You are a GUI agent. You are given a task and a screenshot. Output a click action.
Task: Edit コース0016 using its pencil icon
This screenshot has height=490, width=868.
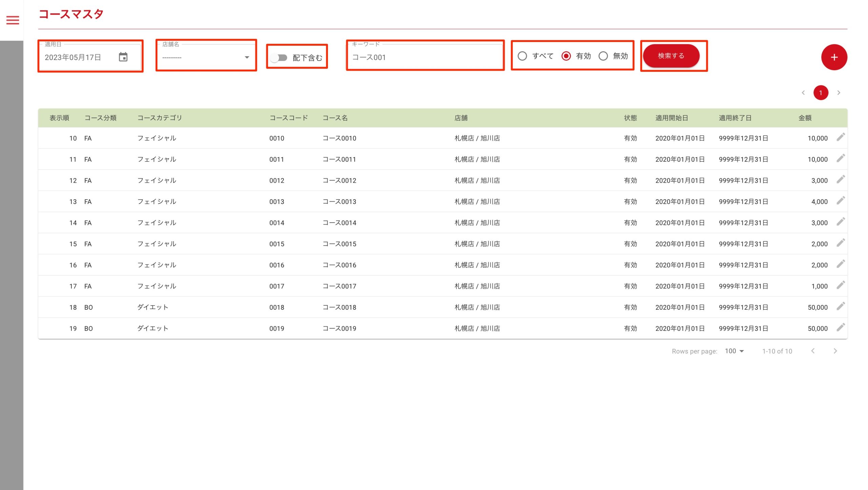pyautogui.click(x=840, y=264)
